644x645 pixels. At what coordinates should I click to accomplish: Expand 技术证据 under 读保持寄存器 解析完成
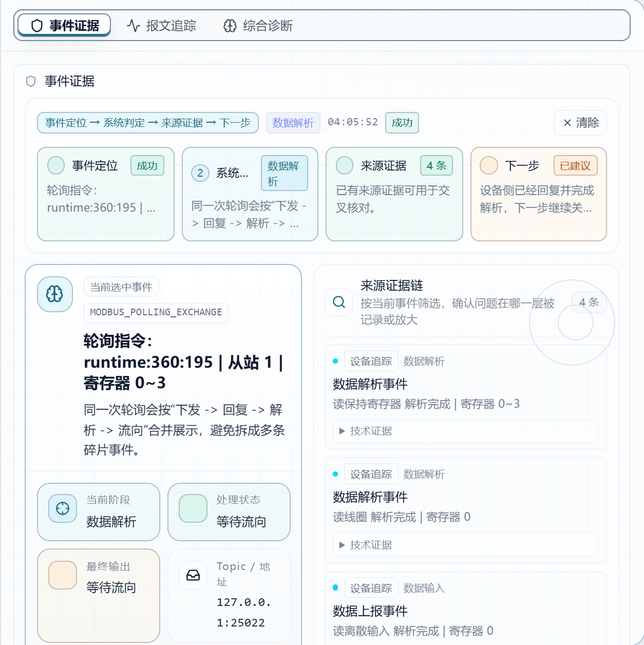click(466, 431)
